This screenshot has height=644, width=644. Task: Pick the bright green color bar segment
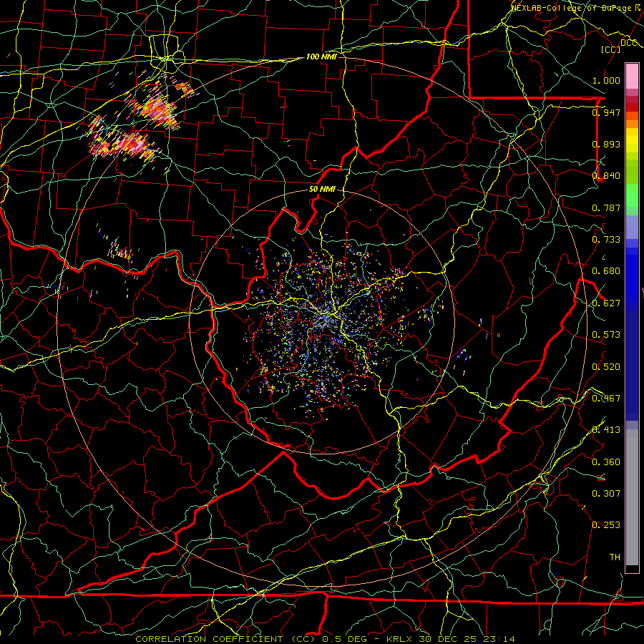632,195
